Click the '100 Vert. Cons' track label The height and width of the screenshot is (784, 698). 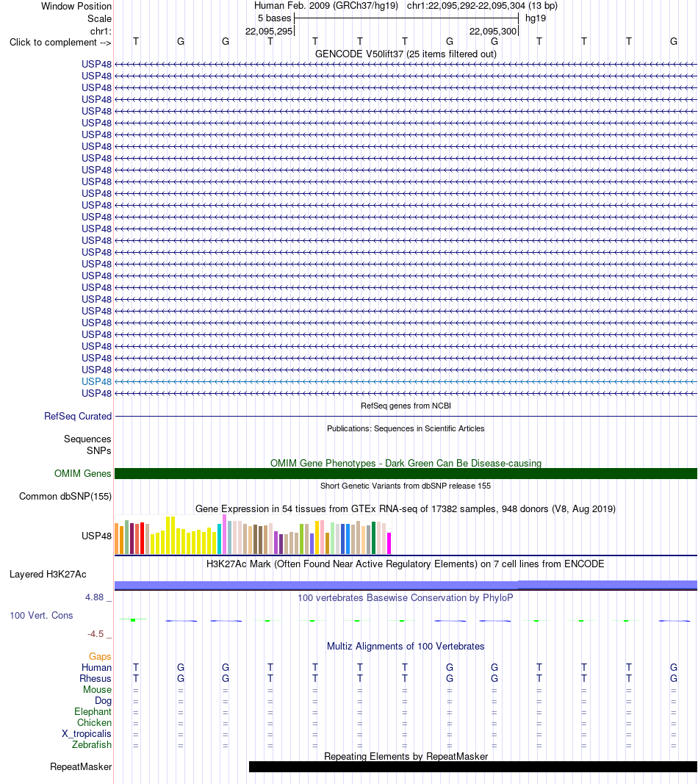pyautogui.click(x=41, y=616)
